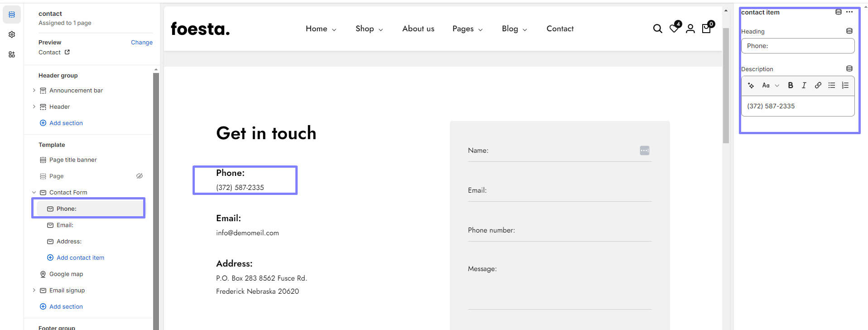Toggle visibility of the Page section
Viewport: 868px width, 330px height.
coord(140,176)
